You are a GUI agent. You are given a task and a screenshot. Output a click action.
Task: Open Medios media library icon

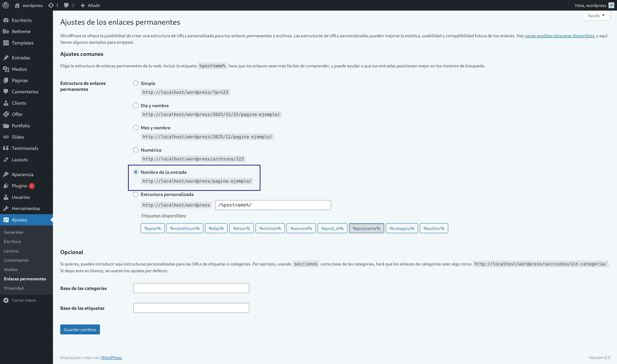click(6, 69)
